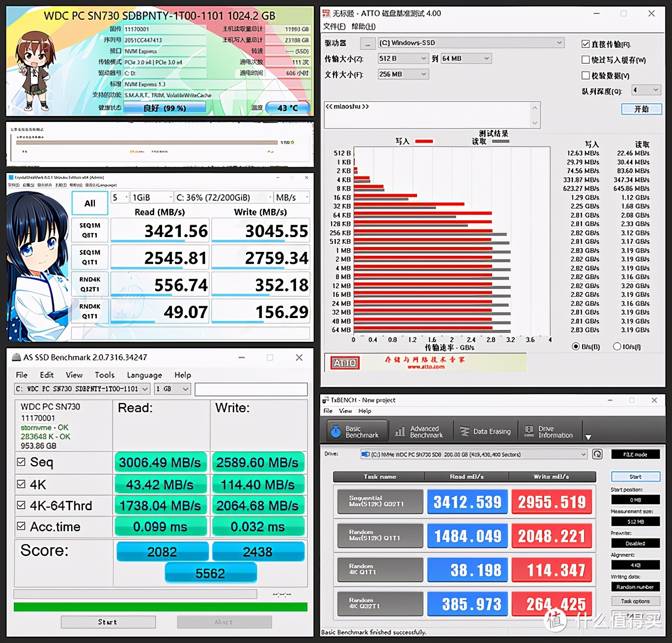Viewport: 672px width, 643px height.
Task: Open ATTO drive dropdown (C:) Windows-SSD
Action: (x=471, y=43)
